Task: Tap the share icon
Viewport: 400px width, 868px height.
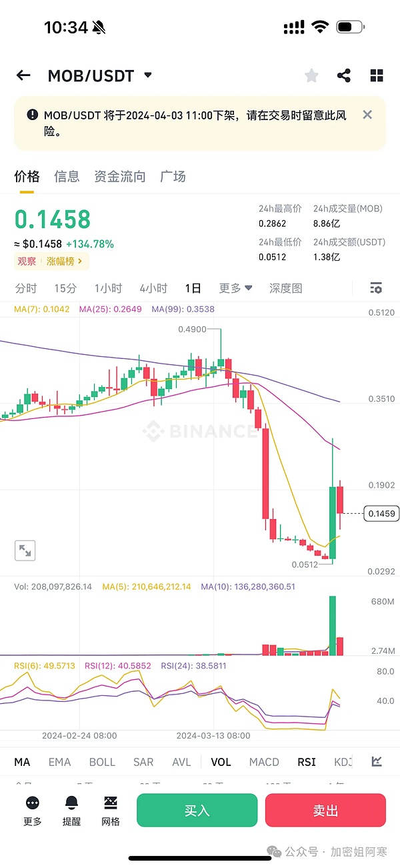Action: 344,75
